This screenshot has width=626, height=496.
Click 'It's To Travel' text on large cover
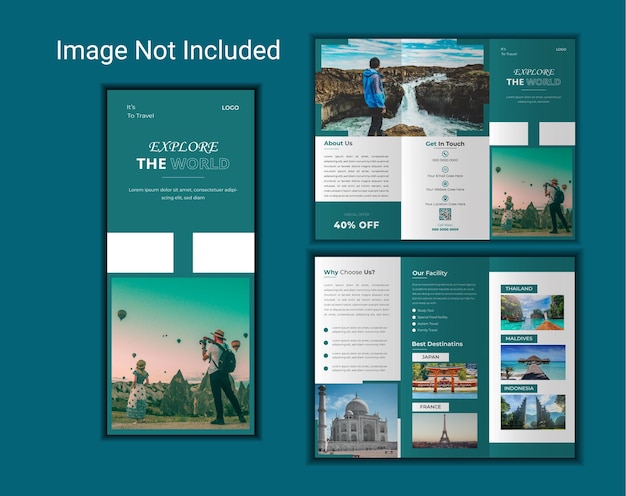coord(140,111)
